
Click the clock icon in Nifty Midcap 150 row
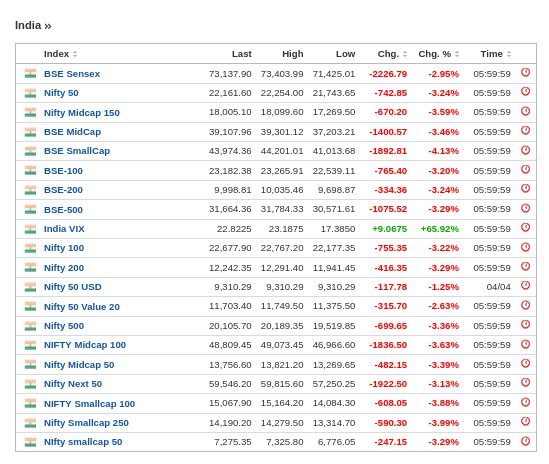click(x=525, y=111)
